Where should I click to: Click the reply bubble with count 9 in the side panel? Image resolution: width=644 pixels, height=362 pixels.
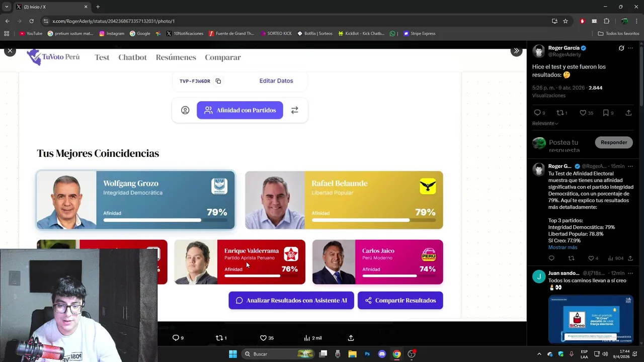coord(537,113)
